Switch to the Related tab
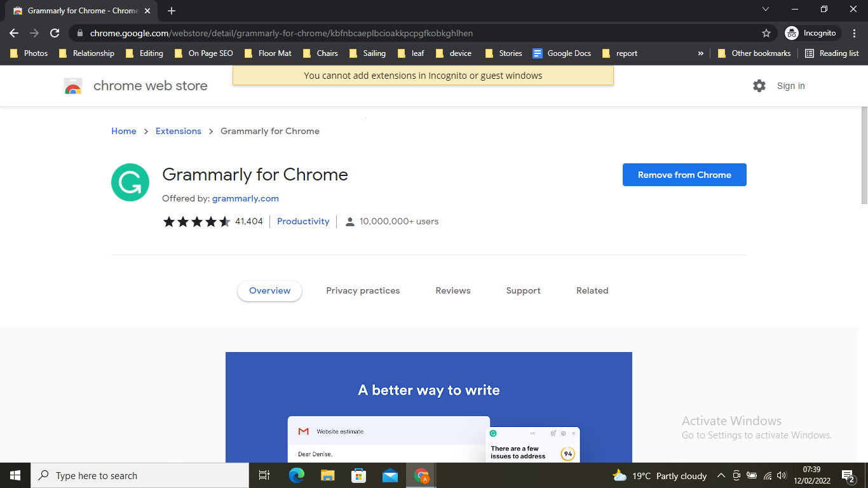 pos(592,290)
